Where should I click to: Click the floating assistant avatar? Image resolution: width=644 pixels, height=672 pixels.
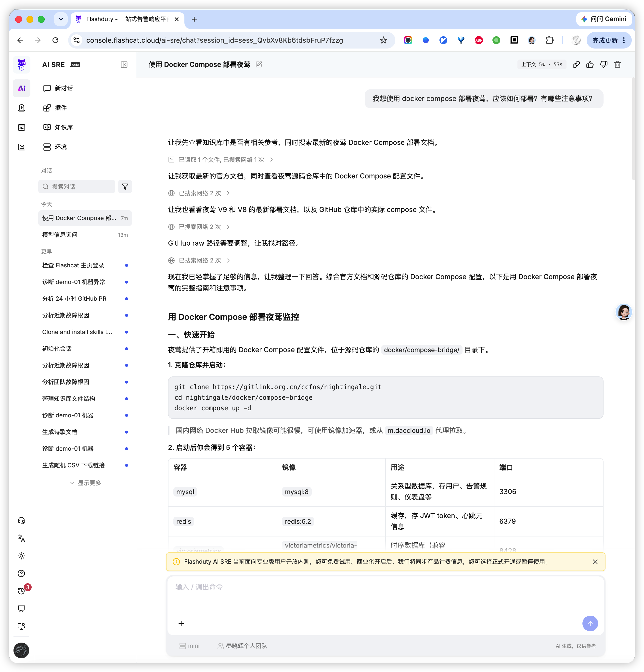[x=623, y=312]
